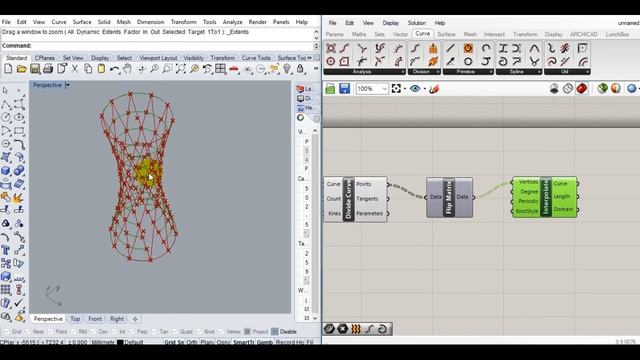The height and width of the screenshot is (360, 640).
Task: Click the black Default layer swatch in status bar
Action: [x=120, y=342]
